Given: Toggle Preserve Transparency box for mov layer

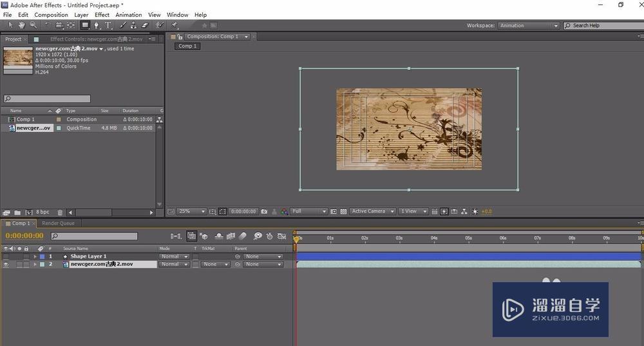Looking at the screenshot, I should pyautogui.click(x=196, y=265).
